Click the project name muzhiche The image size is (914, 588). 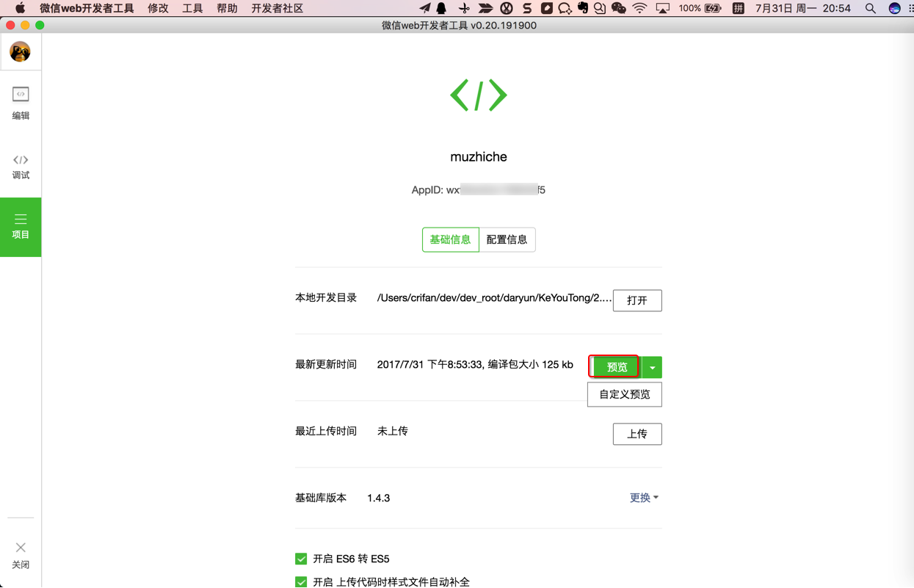pyautogui.click(x=479, y=156)
